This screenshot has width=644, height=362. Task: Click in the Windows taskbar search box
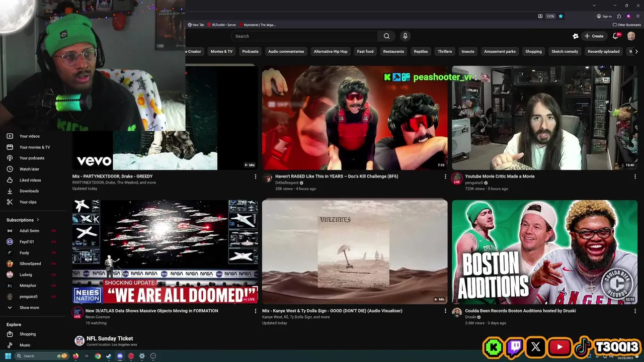click(x=42, y=356)
